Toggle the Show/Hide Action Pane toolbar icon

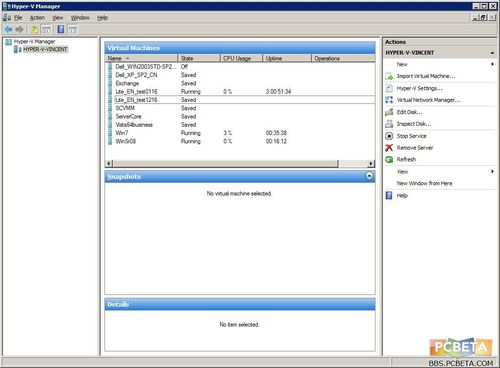(x=72, y=29)
